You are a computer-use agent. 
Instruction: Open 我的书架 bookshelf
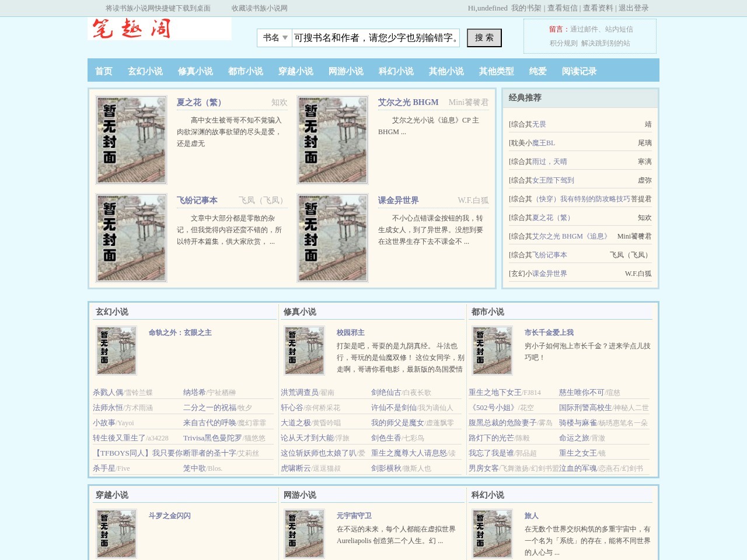point(528,8)
